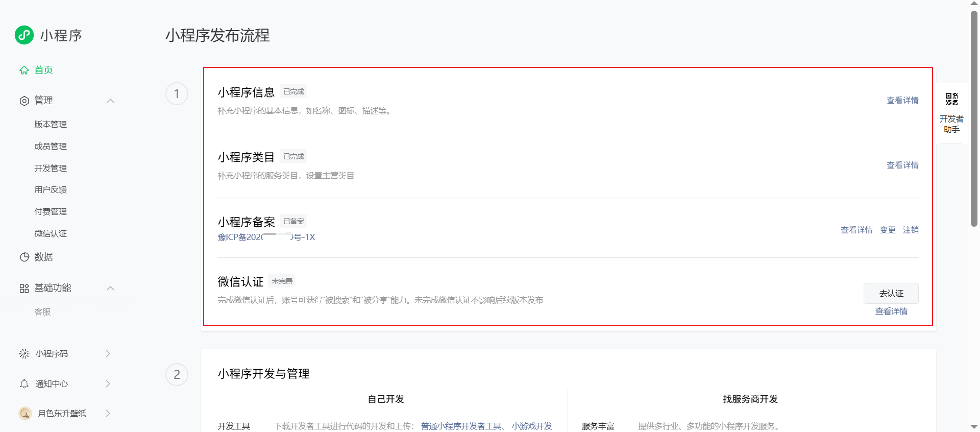Click the 小程序码 sunburst icon
Image resolution: width=980 pixels, height=432 pixels.
(x=24, y=354)
